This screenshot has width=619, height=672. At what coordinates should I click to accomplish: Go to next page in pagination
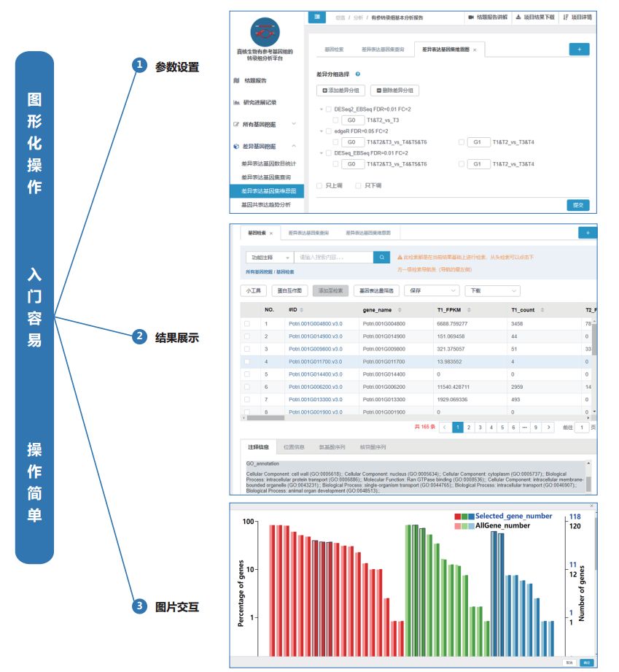click(549, 428)
